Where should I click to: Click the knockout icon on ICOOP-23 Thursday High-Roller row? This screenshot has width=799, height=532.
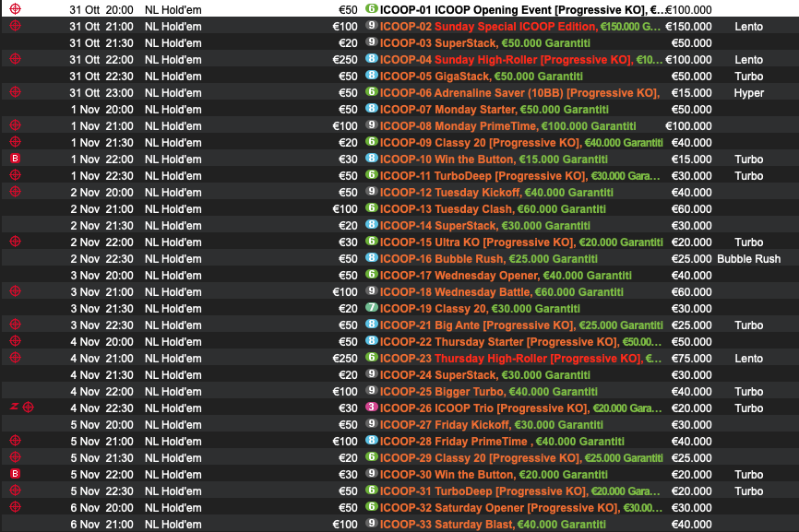point(16,358)
